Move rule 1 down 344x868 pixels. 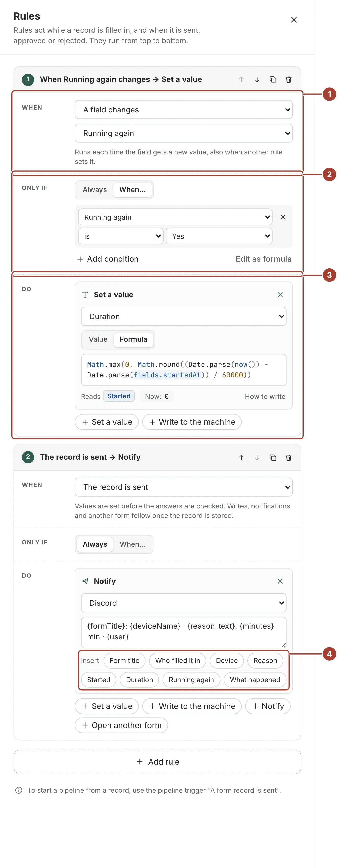coord(257,79)
